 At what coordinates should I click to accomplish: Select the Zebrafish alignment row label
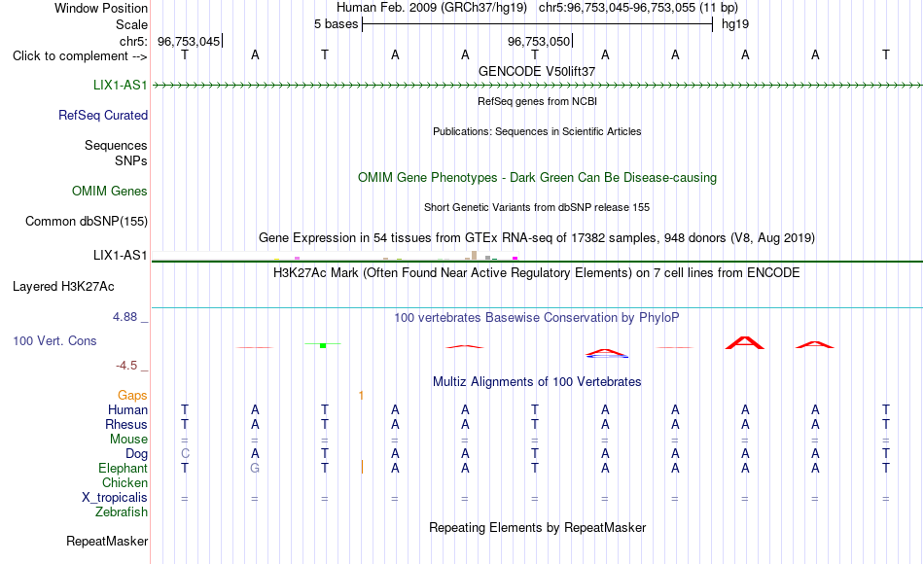122,512
